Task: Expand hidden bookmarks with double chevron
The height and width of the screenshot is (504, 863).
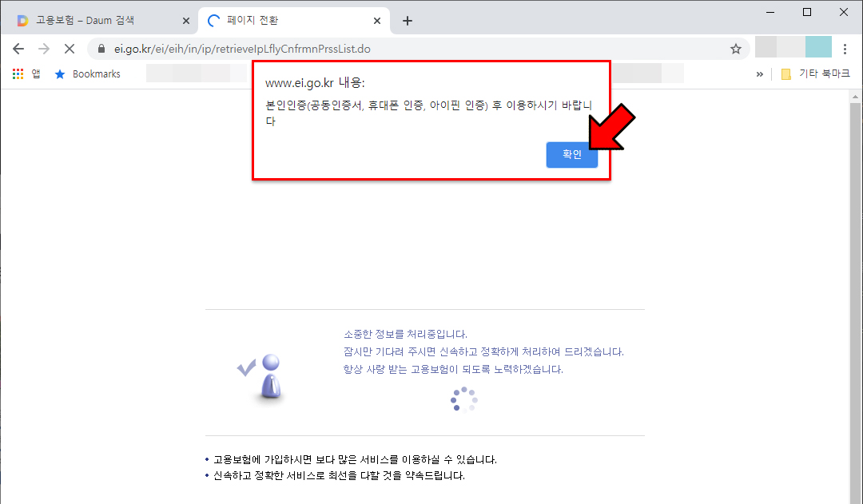Action: (x=760, y=73)
